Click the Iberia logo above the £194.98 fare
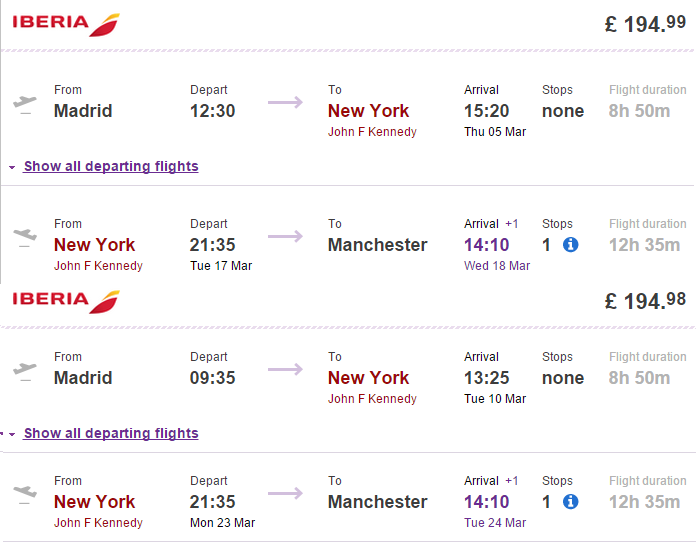The height and width of the screenshot is (551, 699). 66,300
